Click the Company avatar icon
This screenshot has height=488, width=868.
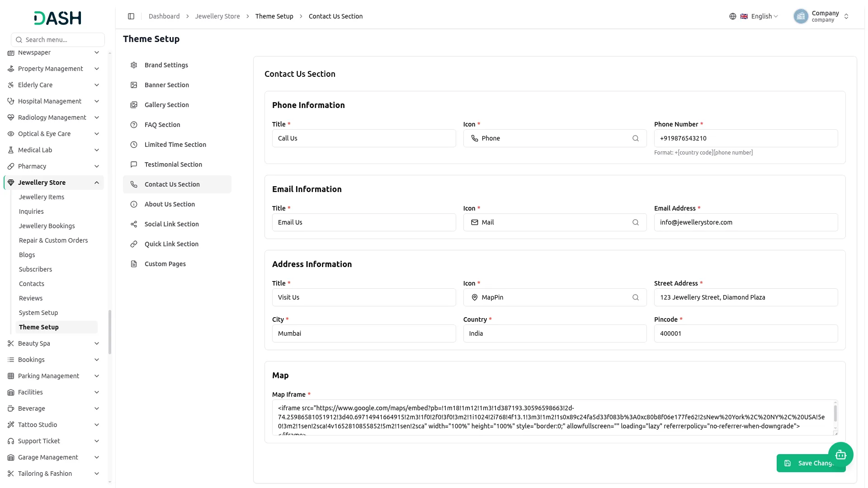click(801, 16)
